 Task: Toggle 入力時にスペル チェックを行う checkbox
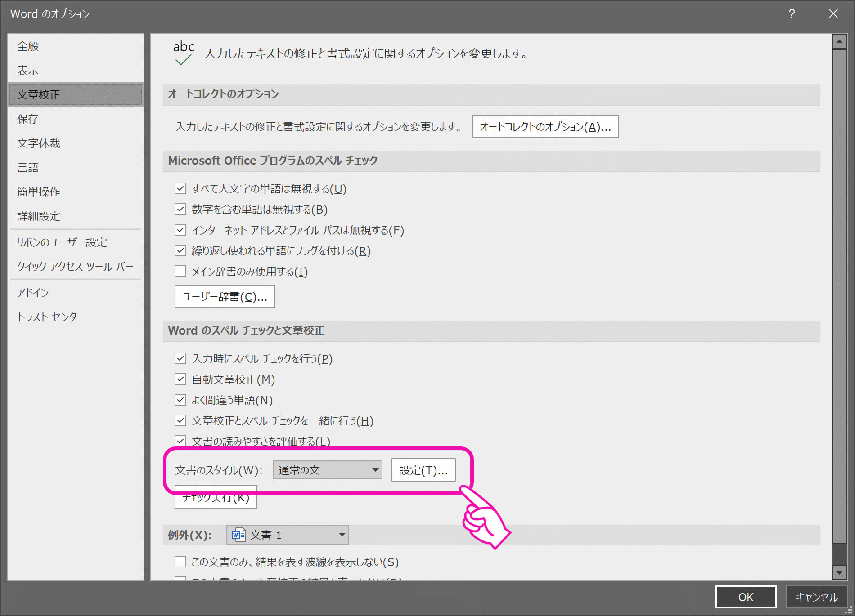coord(180,358)
